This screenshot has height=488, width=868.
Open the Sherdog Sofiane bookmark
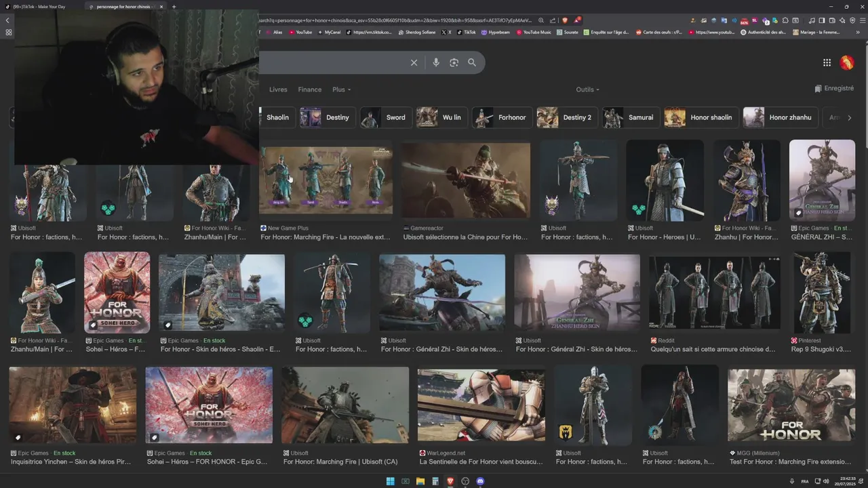417,32
